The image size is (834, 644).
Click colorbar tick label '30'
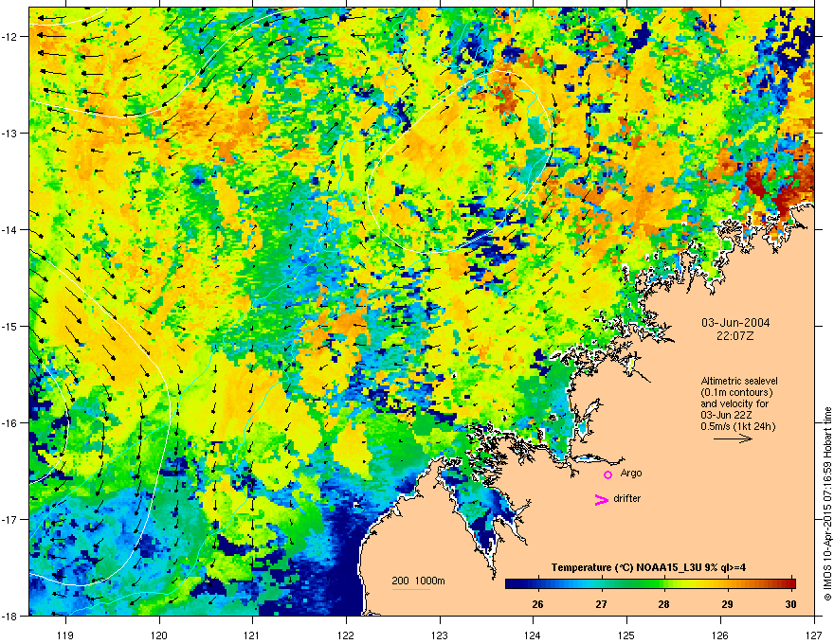[x=790, y=604]
